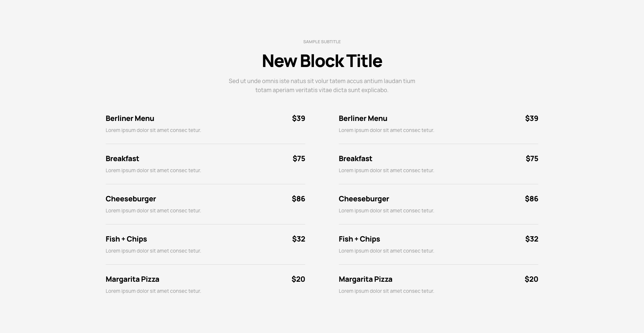Select Berliner Menu in left column
Image resolution: width=644 pixels, height=333 pixels.
[130, 118]
